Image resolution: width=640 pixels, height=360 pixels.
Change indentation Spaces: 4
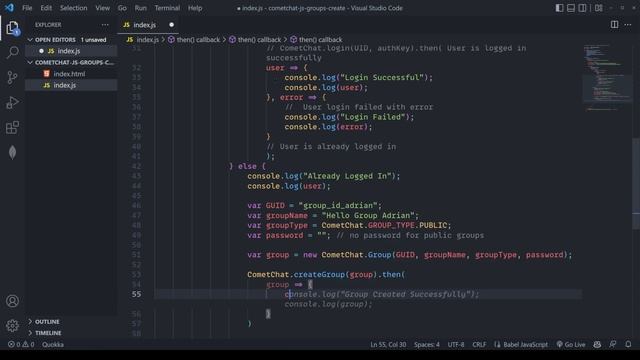427,344
